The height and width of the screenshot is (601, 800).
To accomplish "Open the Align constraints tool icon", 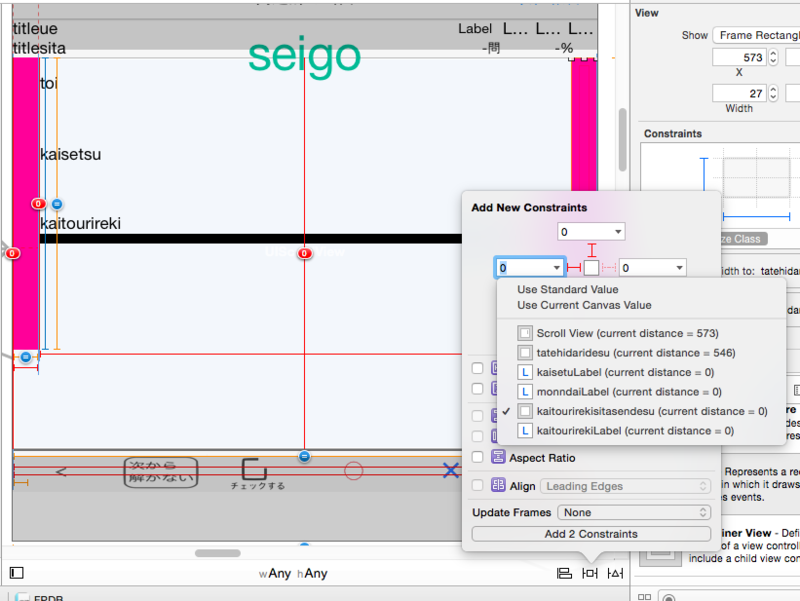I will [x=564, y=573].
